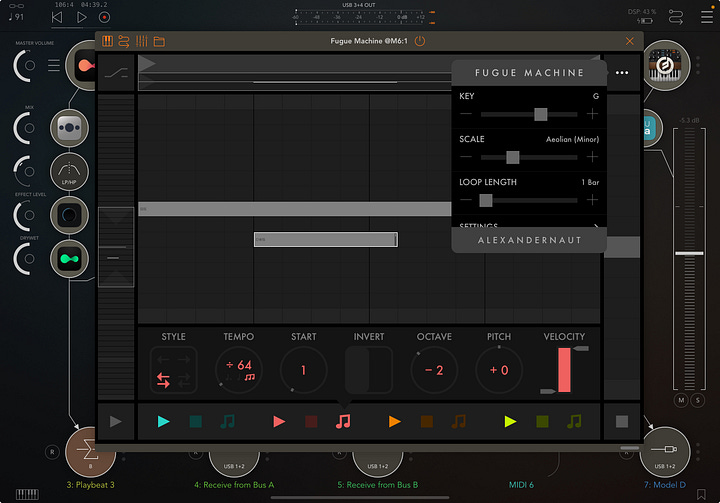Open the Playbeat 3 sum node
720x503 pixels.
coord(90,452)
